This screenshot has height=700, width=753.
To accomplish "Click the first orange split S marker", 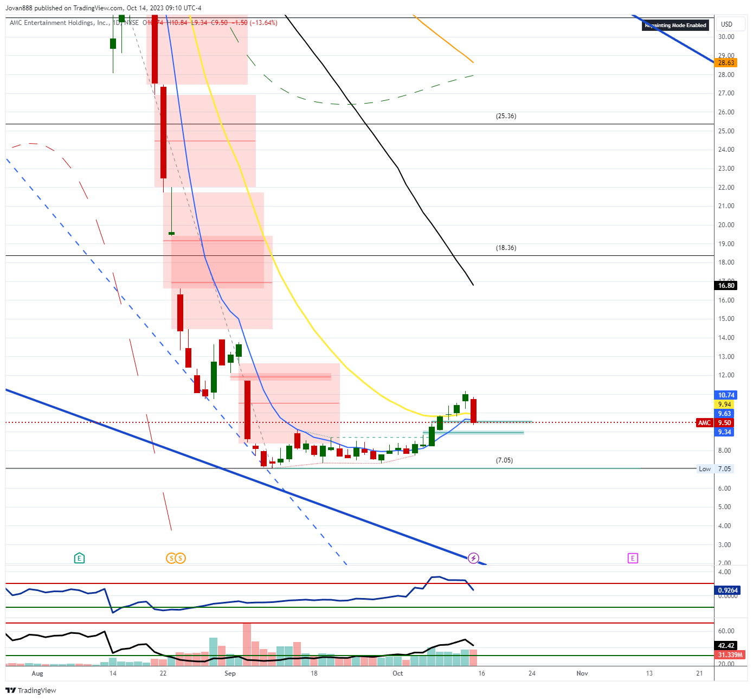I will tap(171, 558).
